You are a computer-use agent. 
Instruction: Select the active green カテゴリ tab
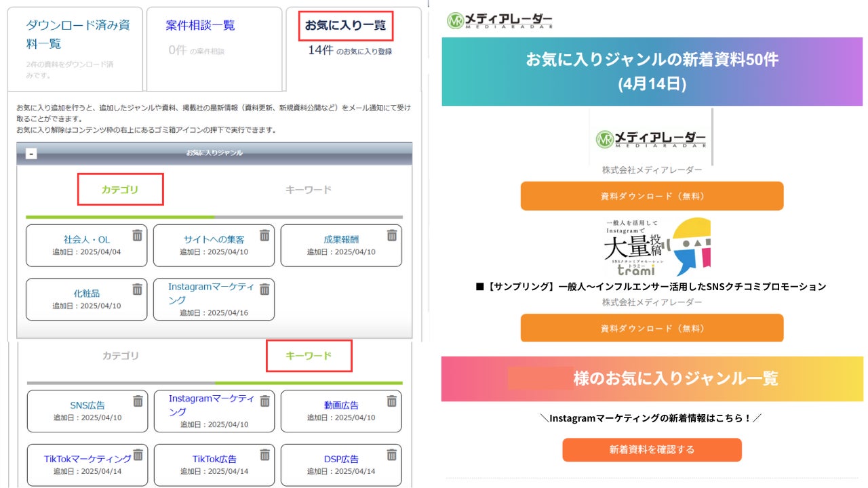(x=120, y=190)
